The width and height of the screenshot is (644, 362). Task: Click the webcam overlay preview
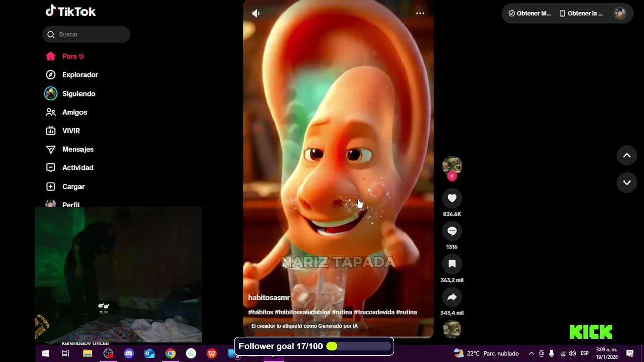pos(118,275)
